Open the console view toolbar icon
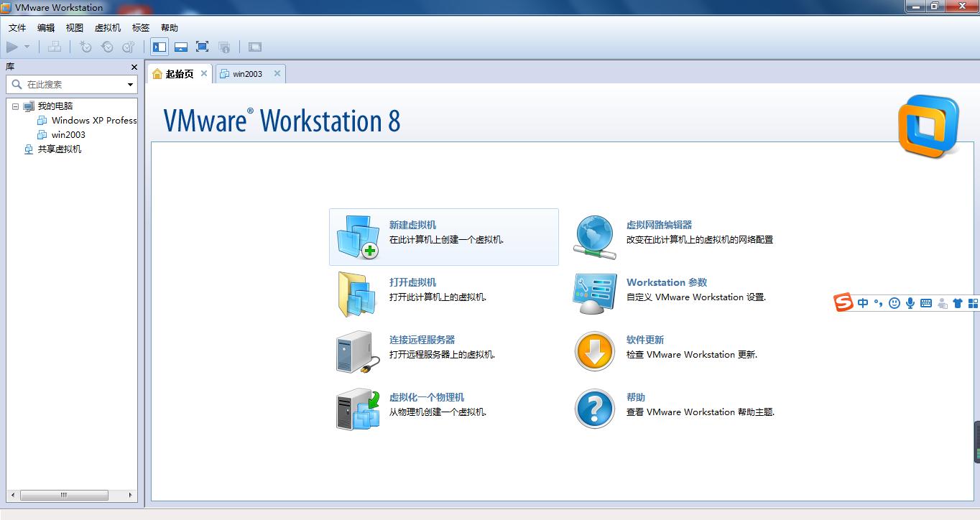The height and width of the screenshot is (520, 980). click(254, 47)
